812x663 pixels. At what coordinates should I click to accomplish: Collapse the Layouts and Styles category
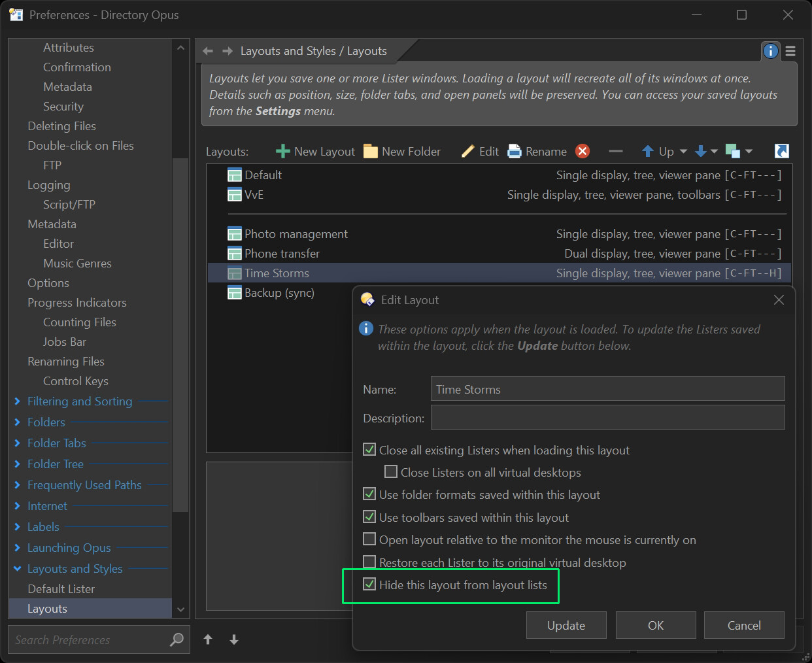click(18, 569)
